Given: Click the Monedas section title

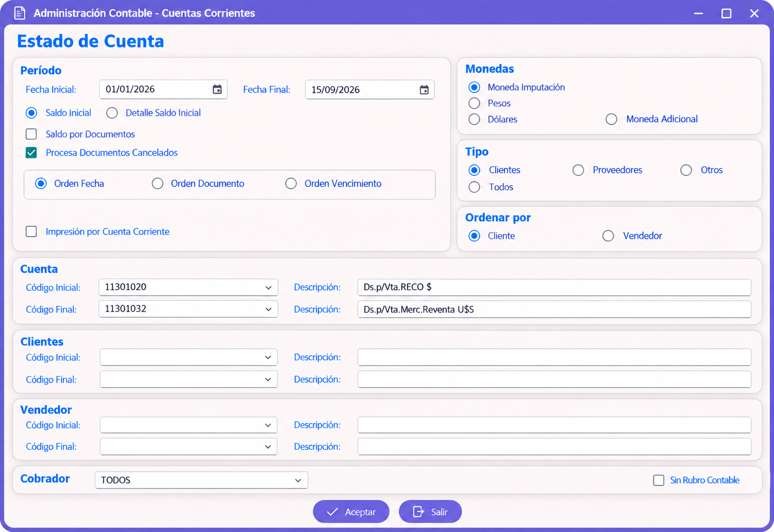Looking at the screenshot, I should tap(490, 69).
